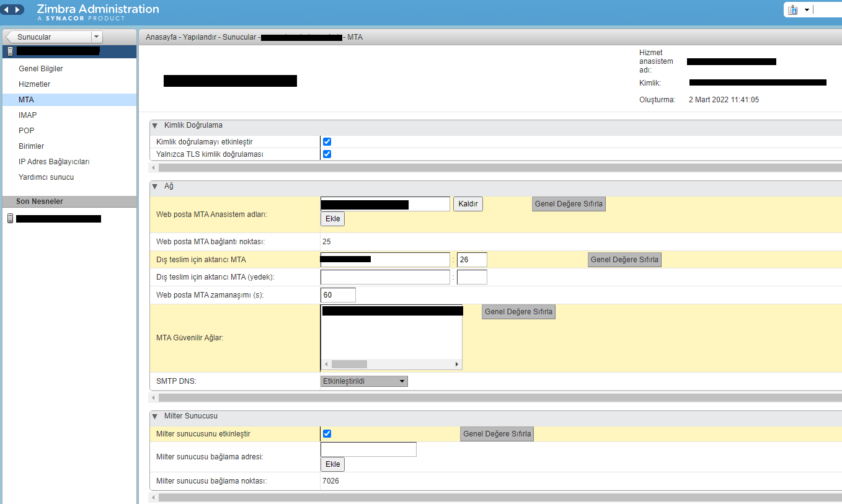Open server icon under Son Nesneler

click(x=9, y=218)
